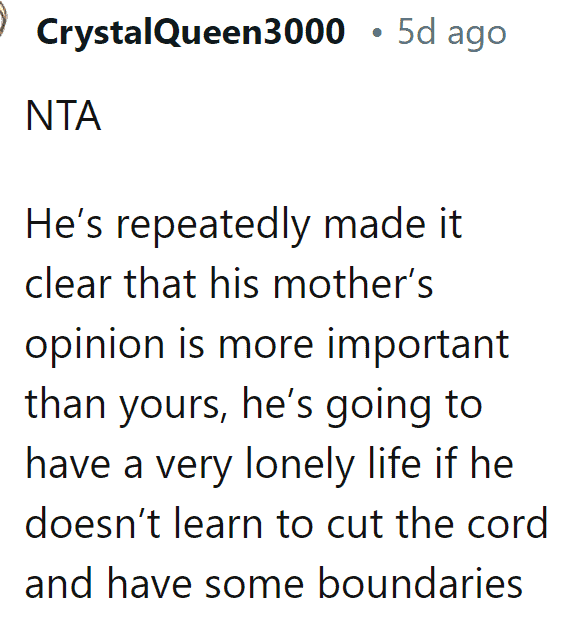Click the line starting with clear that his
This screenshot has height=625, width=570.
pyautogui.click(x=229, y=283)
